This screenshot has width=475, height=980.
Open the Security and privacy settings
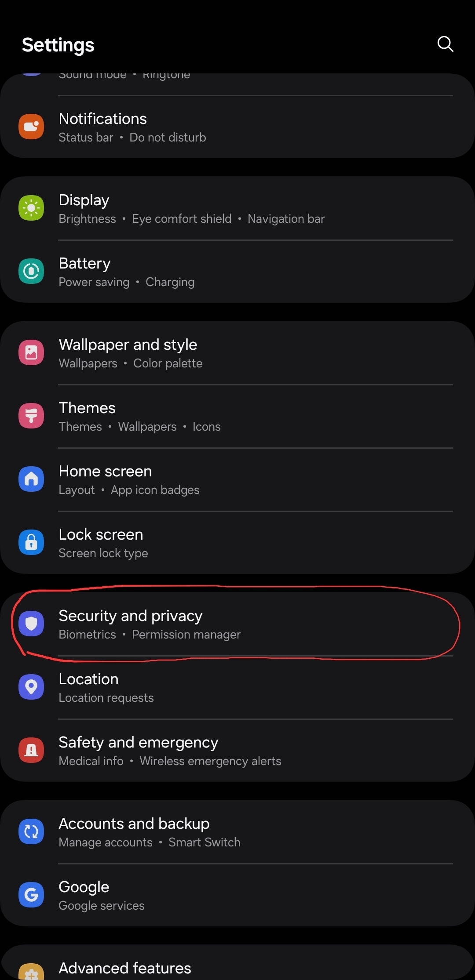pyautogui.click(x=237, y=624)
